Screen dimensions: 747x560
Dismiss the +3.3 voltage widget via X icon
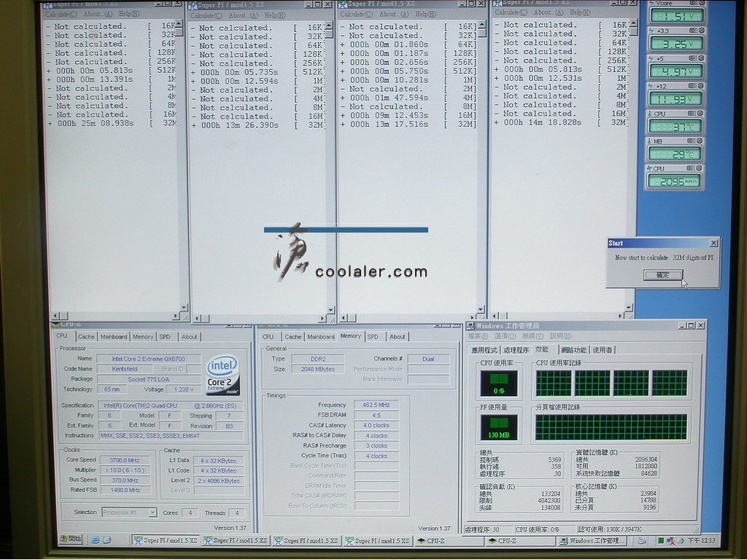coord(701,31)
